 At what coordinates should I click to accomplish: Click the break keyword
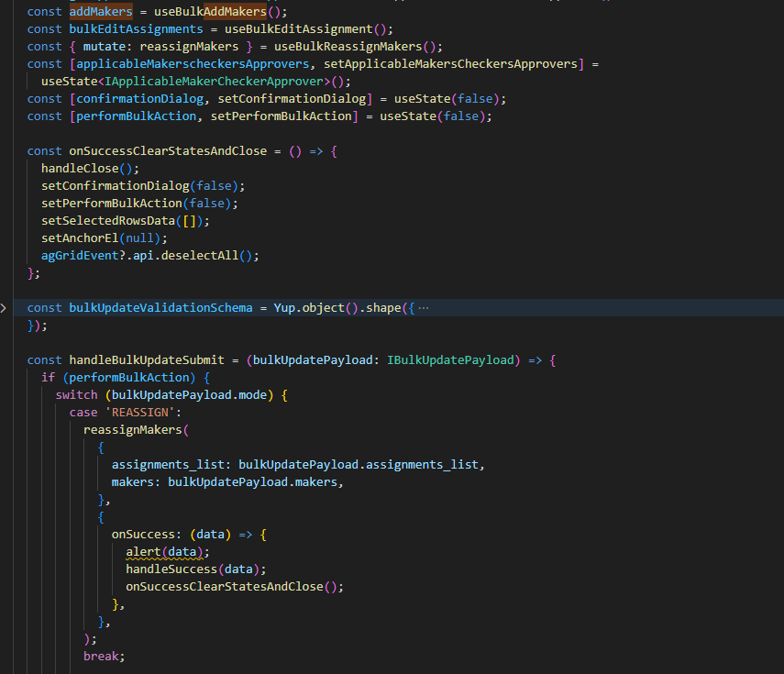click(101, 657)
